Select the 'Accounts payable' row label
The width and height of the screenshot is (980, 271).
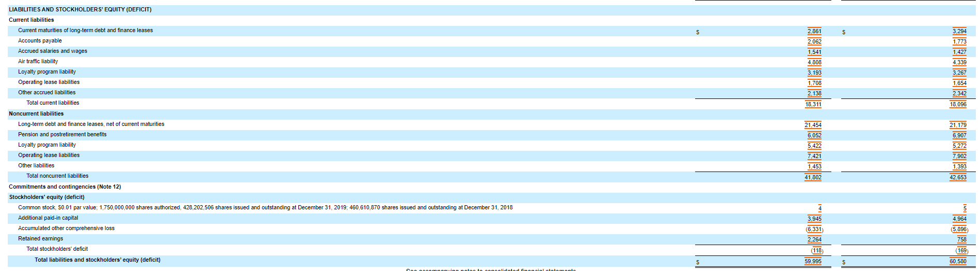click(40, 40)
